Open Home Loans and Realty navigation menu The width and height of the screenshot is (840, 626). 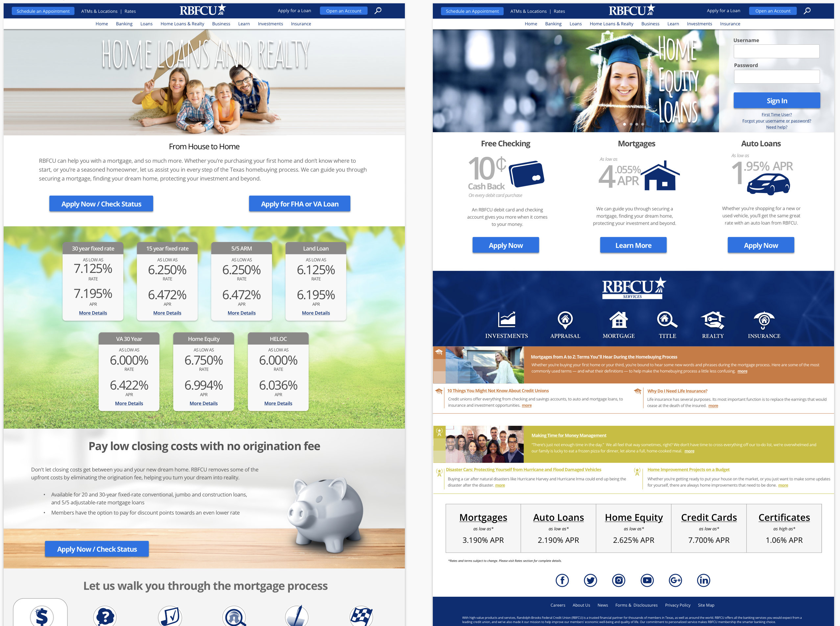coord(183,24)
